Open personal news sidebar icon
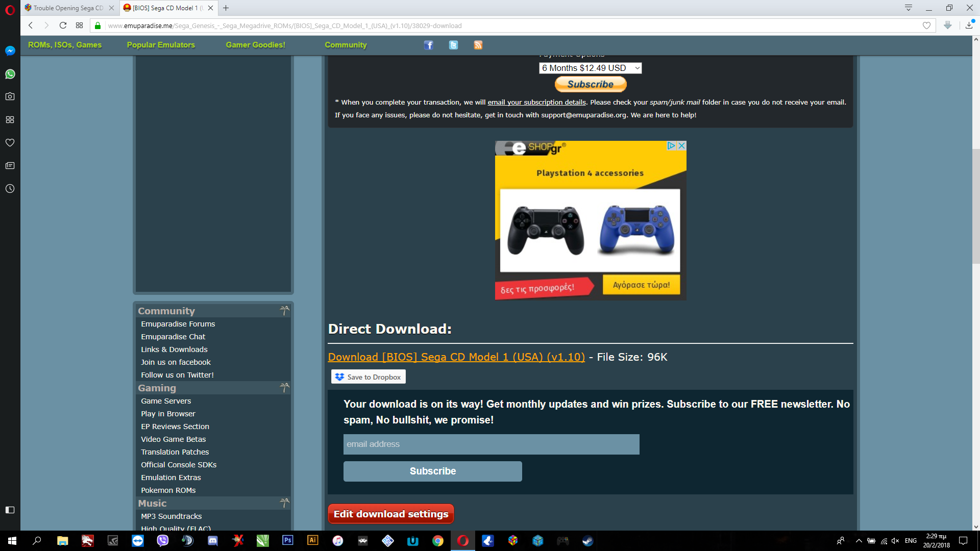 coord(10,165)
